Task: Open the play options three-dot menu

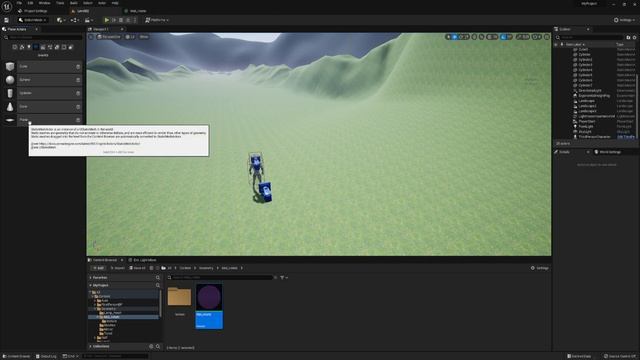Action: [135, 20]
